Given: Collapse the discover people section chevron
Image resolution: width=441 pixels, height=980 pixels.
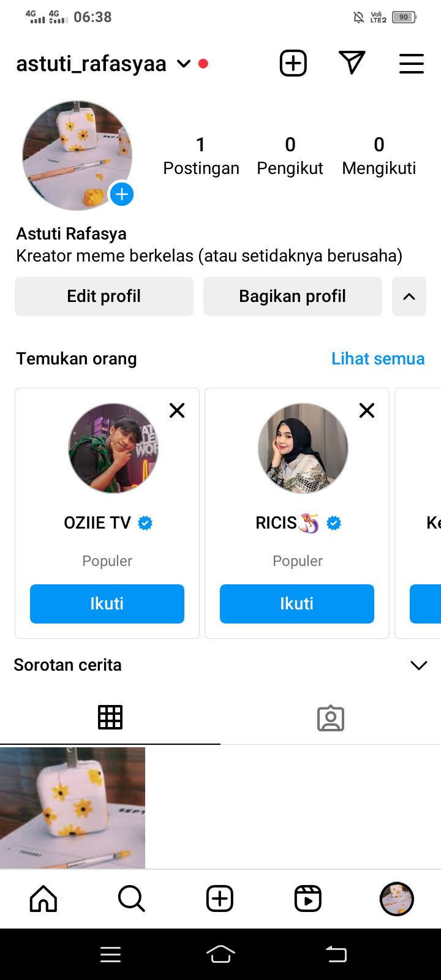Looking at the screenshot, I should (409, 296).
